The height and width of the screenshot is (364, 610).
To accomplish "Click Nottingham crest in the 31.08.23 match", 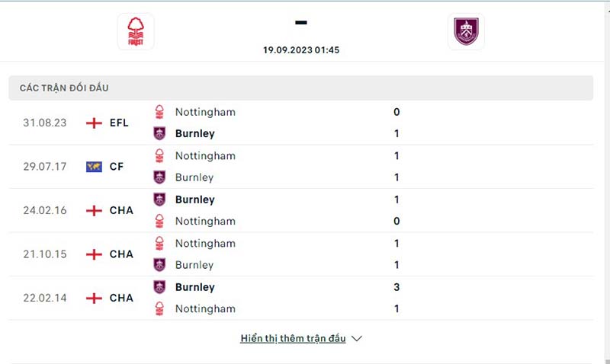I will tap(159, 112).
